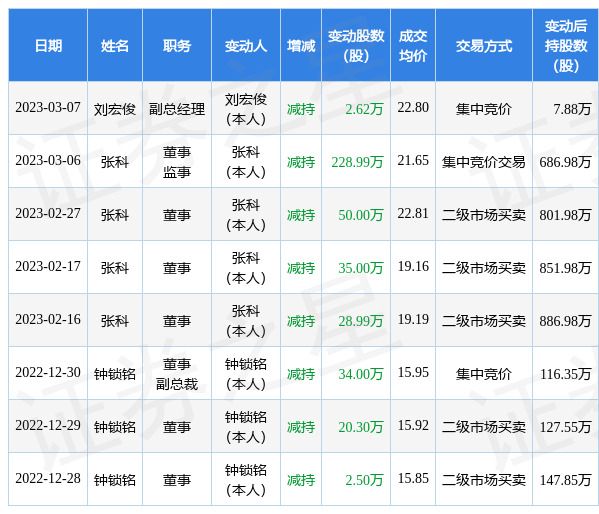Select the 交易方式 header cell
Screen dimensions: 599x514
coord(484,45)
